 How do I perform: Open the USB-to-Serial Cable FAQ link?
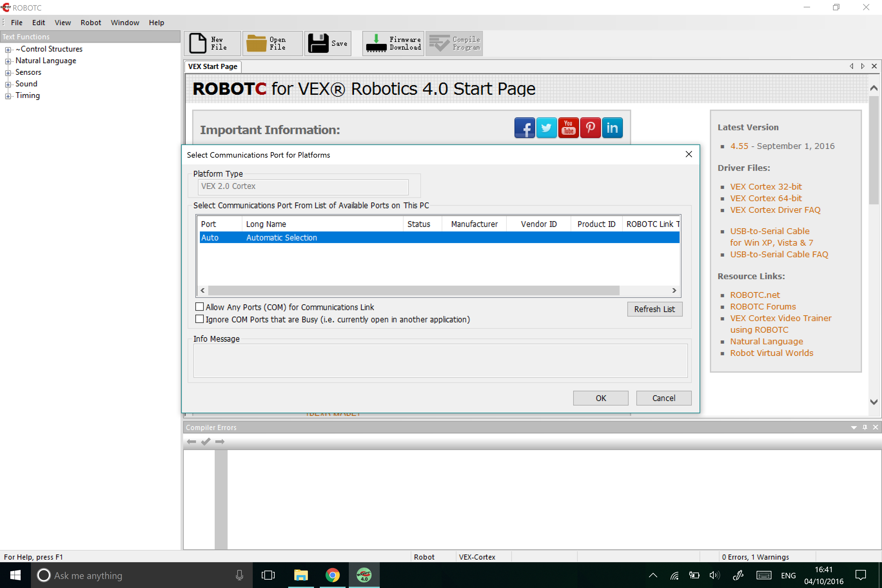point(779,254)
